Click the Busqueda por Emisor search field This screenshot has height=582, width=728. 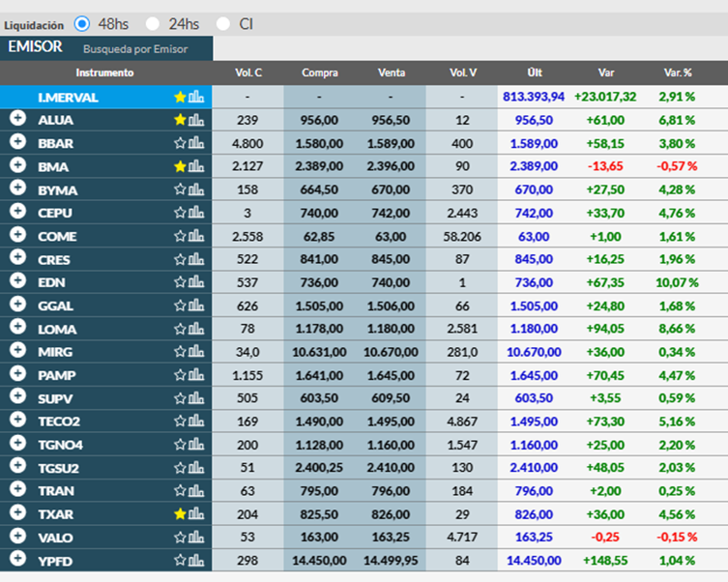pyautogui.click(x=135, y=49)
